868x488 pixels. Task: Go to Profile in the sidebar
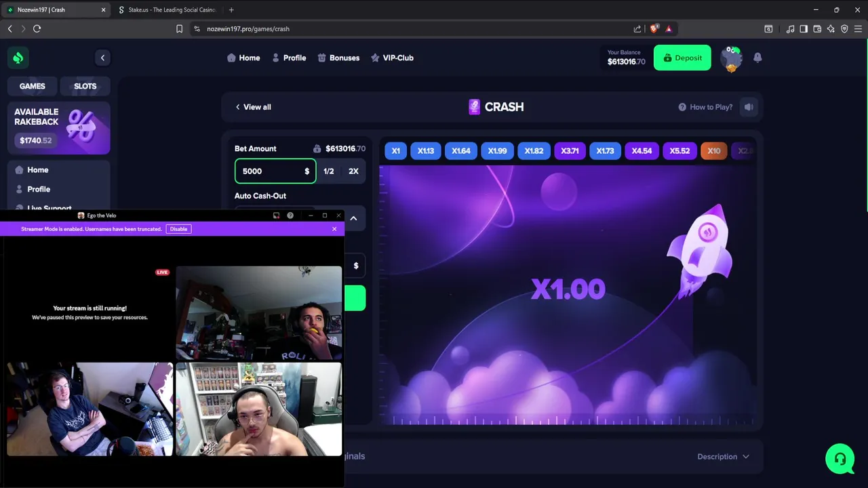39,189
